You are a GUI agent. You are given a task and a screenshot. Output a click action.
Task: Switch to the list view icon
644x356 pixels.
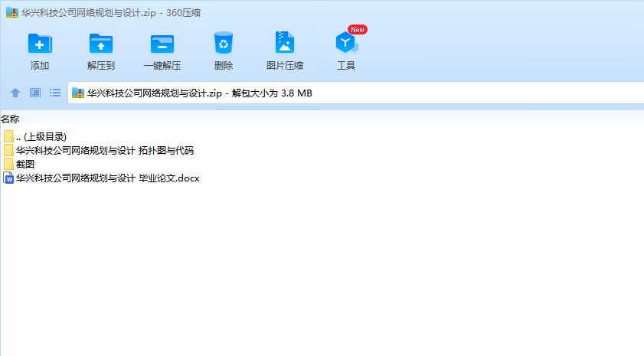55,93
